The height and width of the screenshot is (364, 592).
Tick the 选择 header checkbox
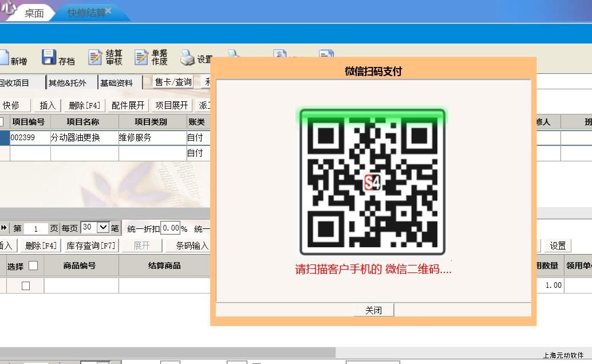(x=33, y=266)
